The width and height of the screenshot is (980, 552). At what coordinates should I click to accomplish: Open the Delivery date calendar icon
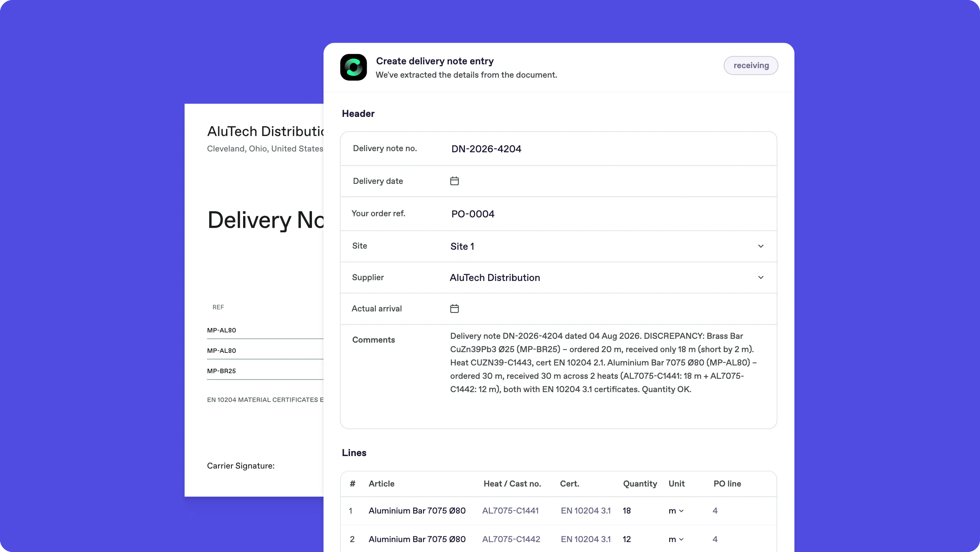tap(454, 181)
